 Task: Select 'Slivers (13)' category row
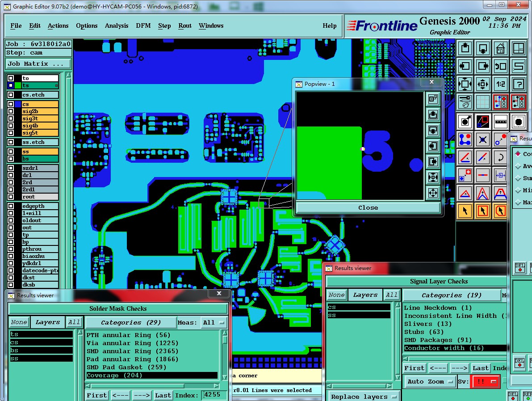coord(454,324)
